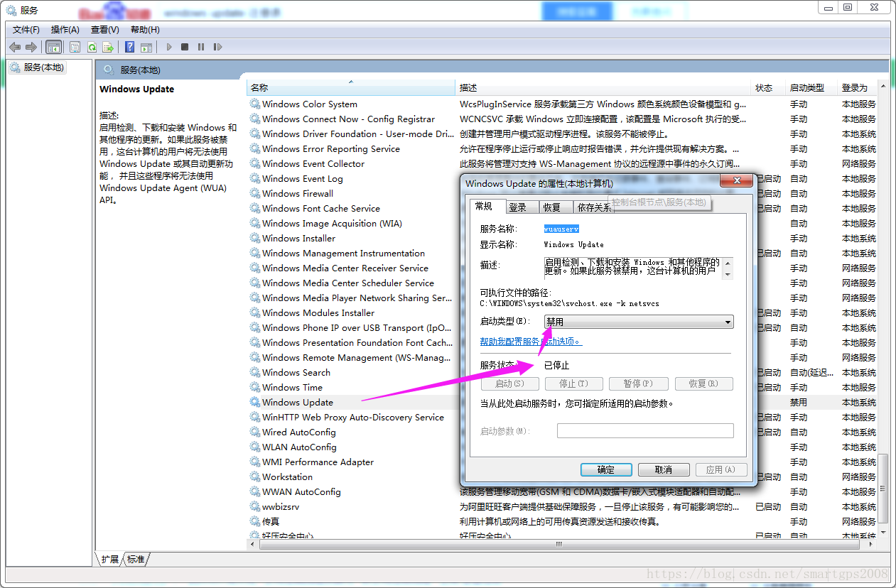Viewport: 896px width, 588px height.
Task: Click the gear icon beside WLAN AutoConfig
Action: coord(255,447)
